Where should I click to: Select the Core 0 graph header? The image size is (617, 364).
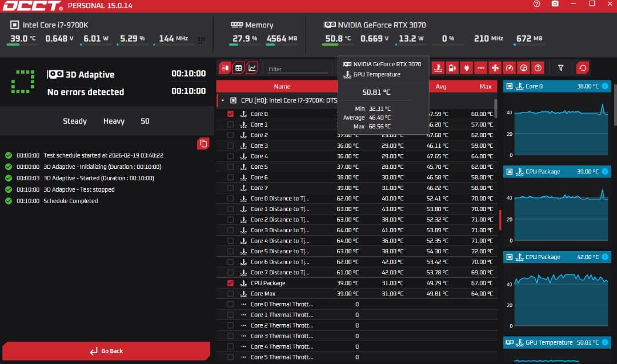(557, 86)
